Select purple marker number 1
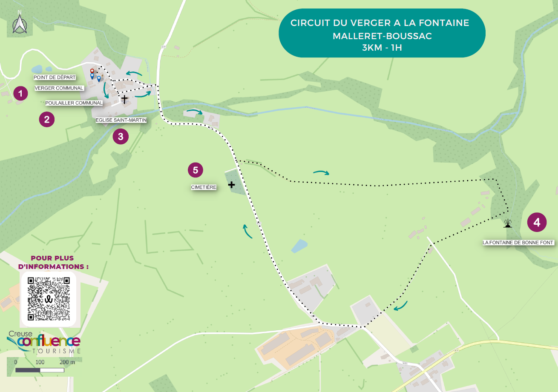 click(x=20, y=93)
